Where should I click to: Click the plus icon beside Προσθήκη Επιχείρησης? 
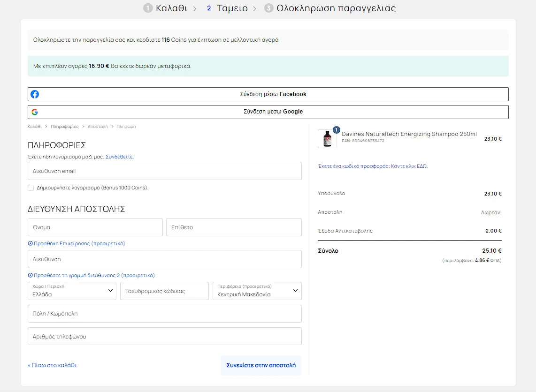coord(31,244)
